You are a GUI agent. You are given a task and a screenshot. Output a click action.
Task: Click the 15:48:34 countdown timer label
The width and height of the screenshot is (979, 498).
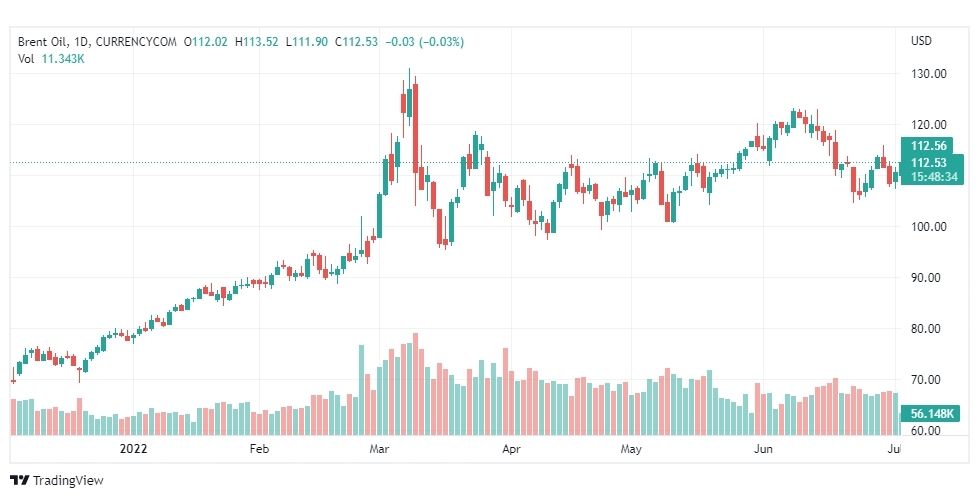[931, 176]
